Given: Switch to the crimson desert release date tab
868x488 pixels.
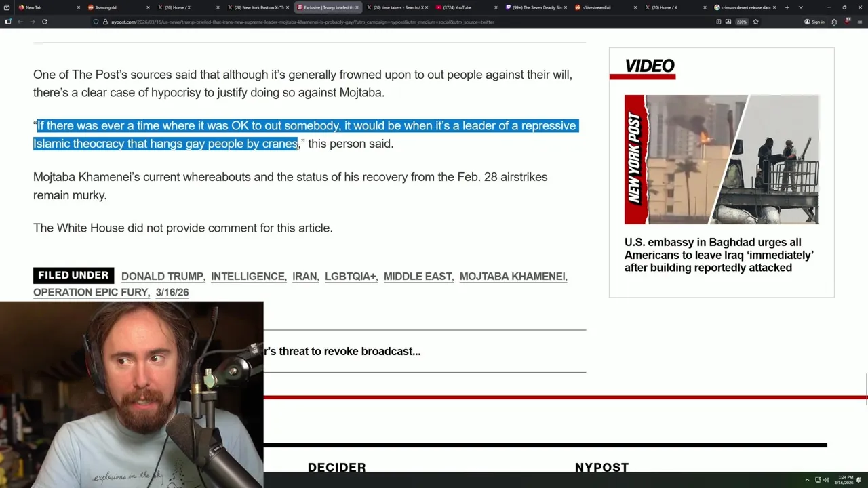Looking at the screenshot, I should point(745,7).
